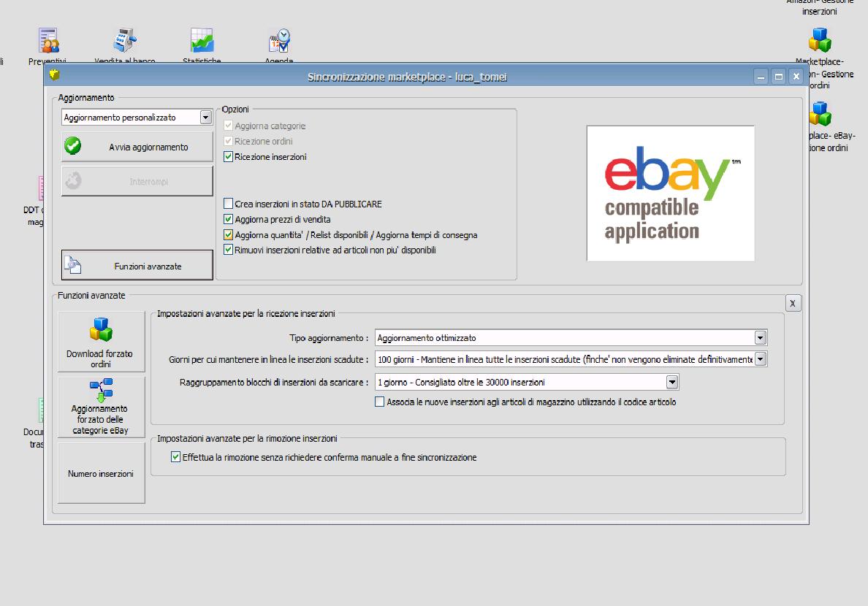This screenshot has height=606, width=868.
Task: Uncheck Aggiorna prezzi di vendita
Action: point(228,219)
